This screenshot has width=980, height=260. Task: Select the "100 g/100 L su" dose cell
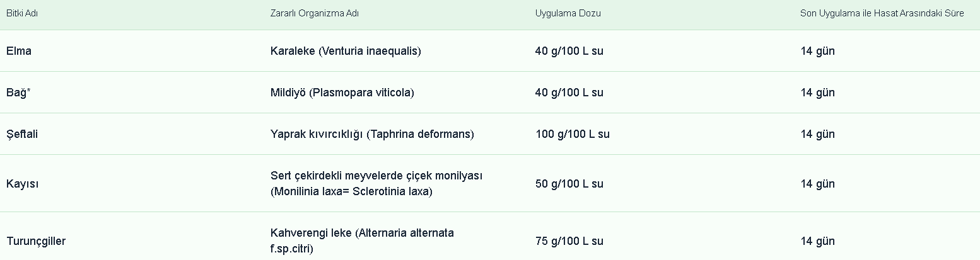[x=572, y=134]
